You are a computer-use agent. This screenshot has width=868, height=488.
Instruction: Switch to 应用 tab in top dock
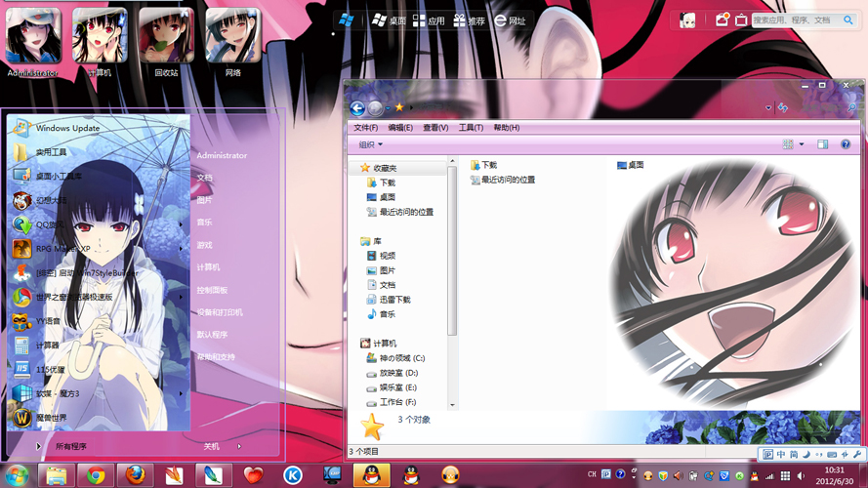pos(429,20)
